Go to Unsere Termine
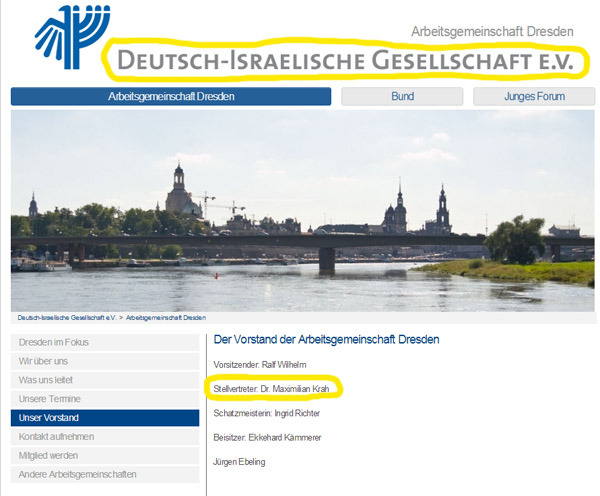This screenshot has width=600, height=496. click(105, 399)
